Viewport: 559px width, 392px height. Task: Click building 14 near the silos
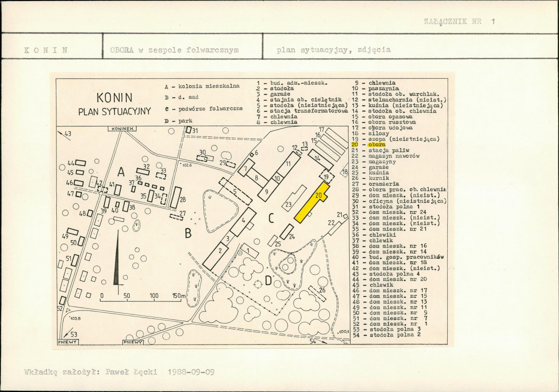320,159
